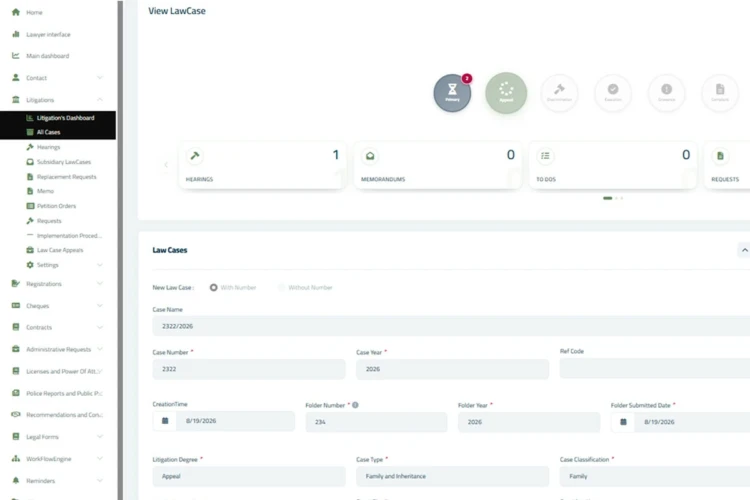The height and width of the screenshot is (500, 750).
Task: Click the Memorandums card envelope icon
Action: 370,156
